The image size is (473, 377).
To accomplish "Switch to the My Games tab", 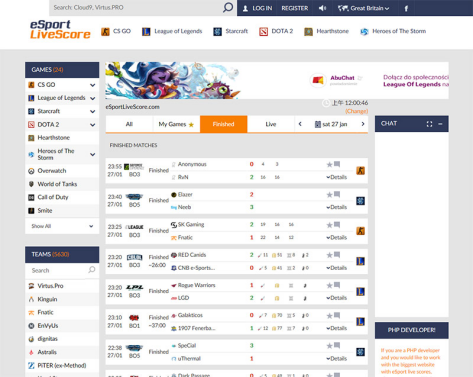I will (x=176, y=124).
